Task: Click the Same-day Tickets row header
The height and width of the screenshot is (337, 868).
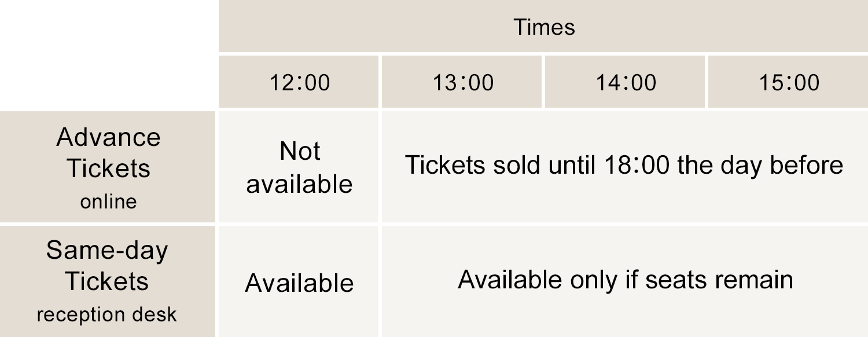Action: pyautogui.click(x=108, y=281)
